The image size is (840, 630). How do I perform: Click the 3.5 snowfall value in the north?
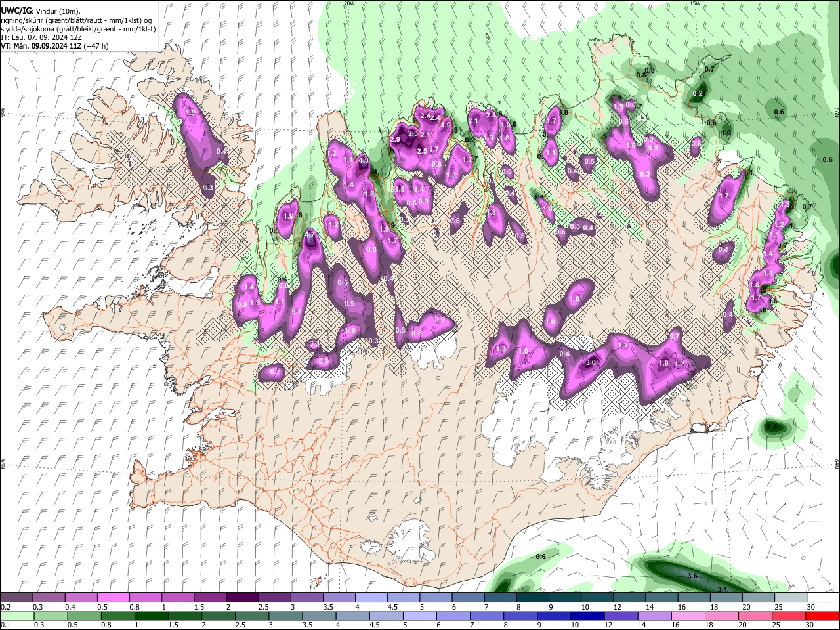click(413, 133)
